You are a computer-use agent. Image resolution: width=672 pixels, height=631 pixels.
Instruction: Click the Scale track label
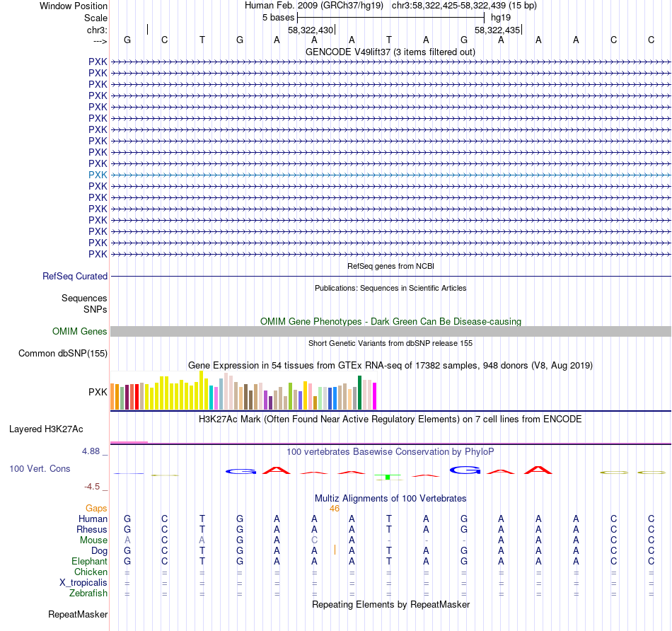95,18
